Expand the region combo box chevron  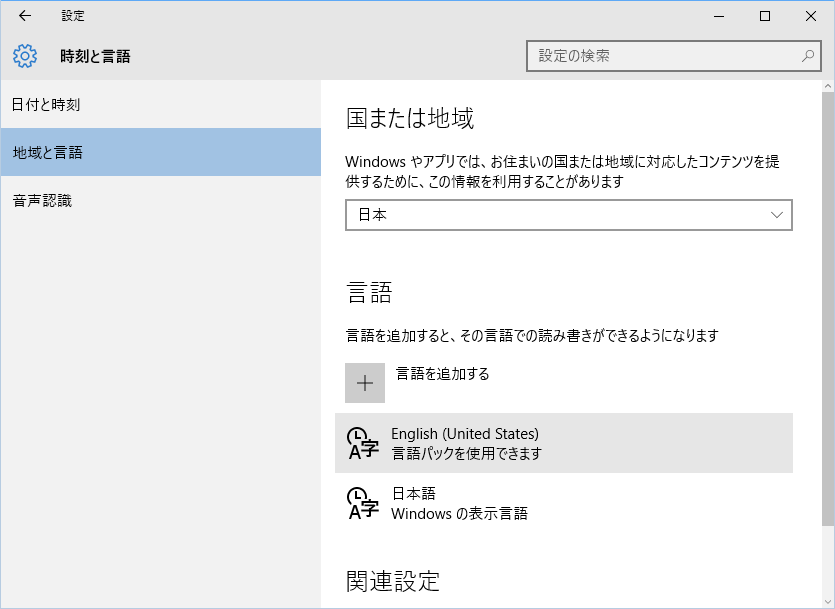click(778, 214)
